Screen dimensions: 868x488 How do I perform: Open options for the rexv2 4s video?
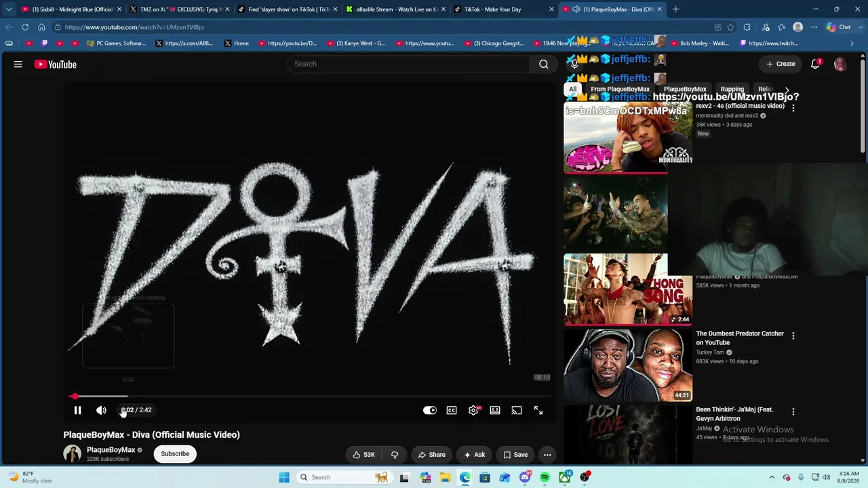coord(793,108)
